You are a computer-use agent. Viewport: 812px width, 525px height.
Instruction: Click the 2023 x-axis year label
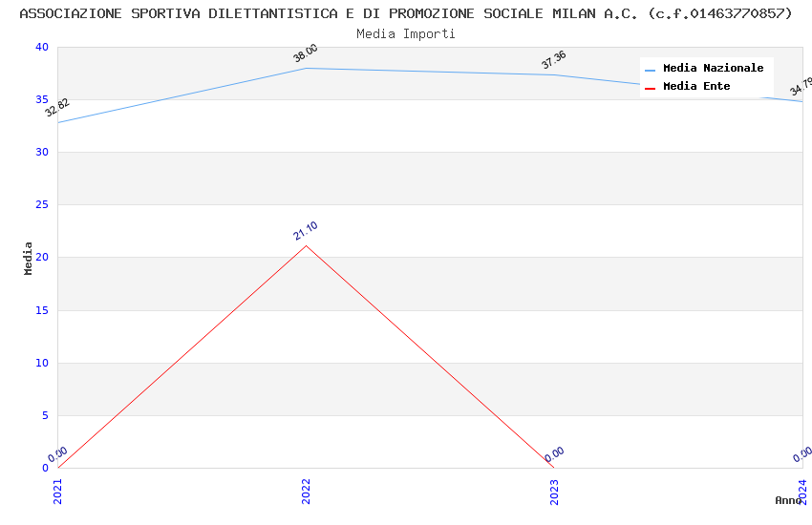pyautogui.click(x=554, y=491)
